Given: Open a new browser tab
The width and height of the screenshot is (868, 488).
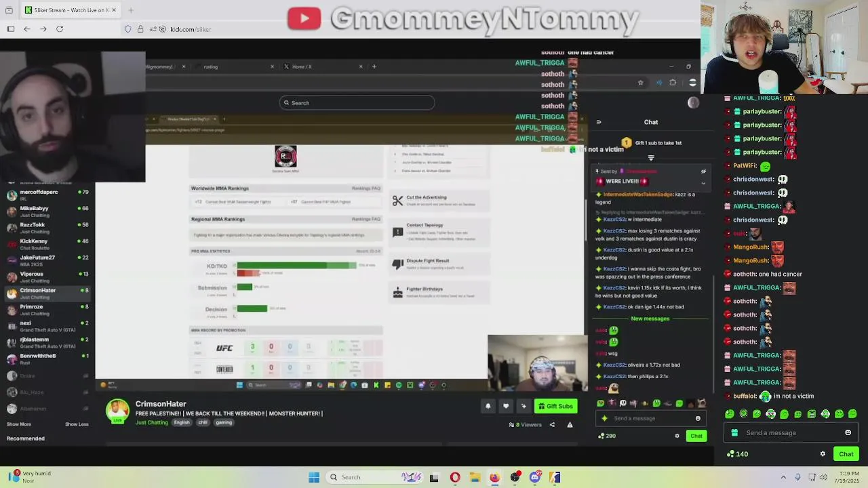Looking at the screenshot, I should coord(131,10).
